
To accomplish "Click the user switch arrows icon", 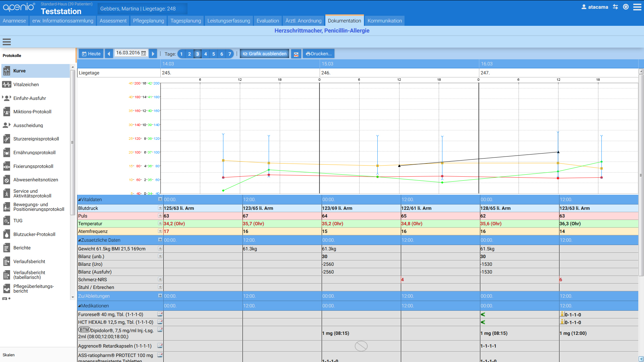I will (x=615, y=7).
